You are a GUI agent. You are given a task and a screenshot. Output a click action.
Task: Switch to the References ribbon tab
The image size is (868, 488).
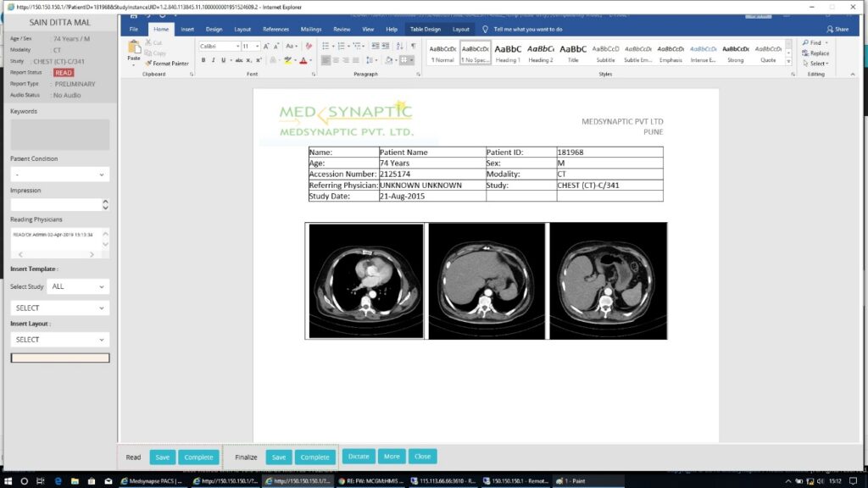pos(275,29)
